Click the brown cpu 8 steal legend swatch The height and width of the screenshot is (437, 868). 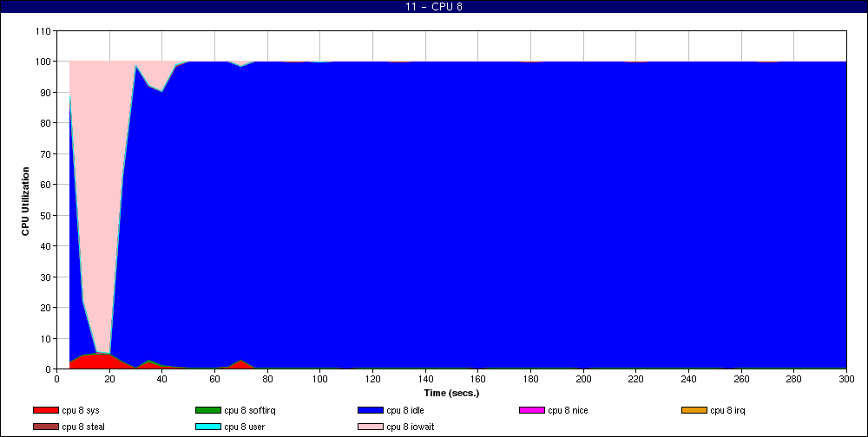tap(46, 427)
